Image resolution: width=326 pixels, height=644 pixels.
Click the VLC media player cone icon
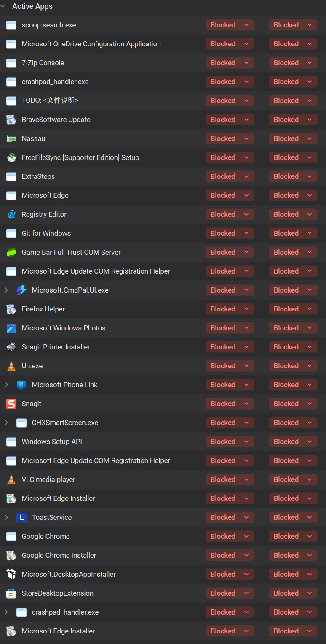pyautogui.click(x=11, y=480)
